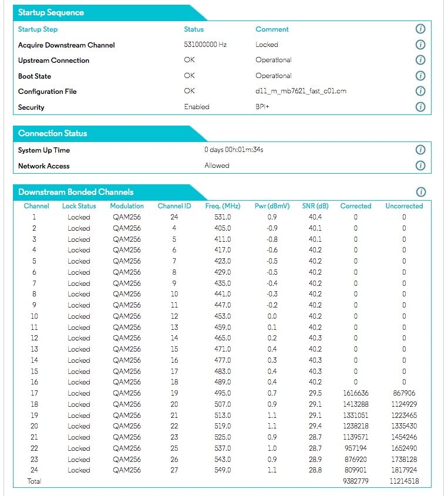Select uptime value 0 days 00h:01m:34s
Viewport: 448px width, 496px height.
click(234, 150)
